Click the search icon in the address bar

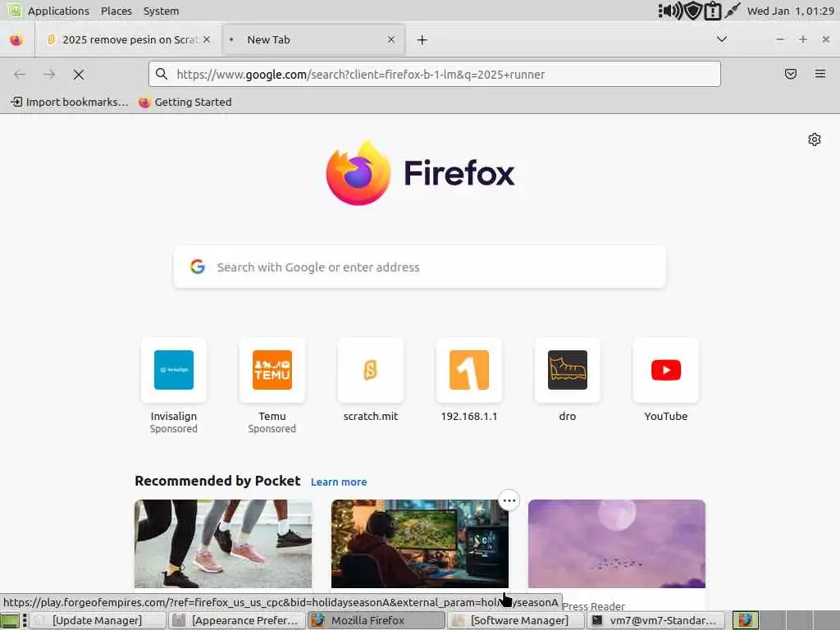(162, 74)
